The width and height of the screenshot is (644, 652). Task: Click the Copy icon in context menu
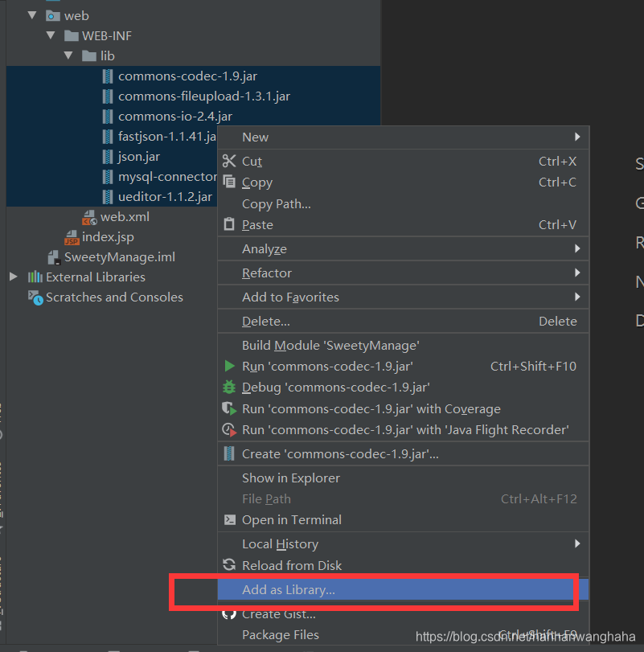pos(229,182)
